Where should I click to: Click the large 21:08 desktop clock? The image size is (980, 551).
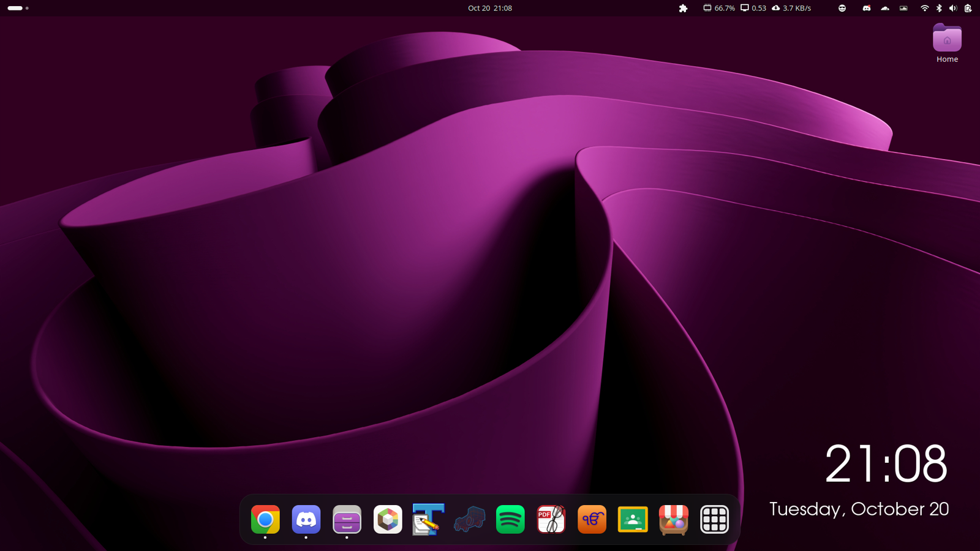pyautogui.click(x=886, y=463)
